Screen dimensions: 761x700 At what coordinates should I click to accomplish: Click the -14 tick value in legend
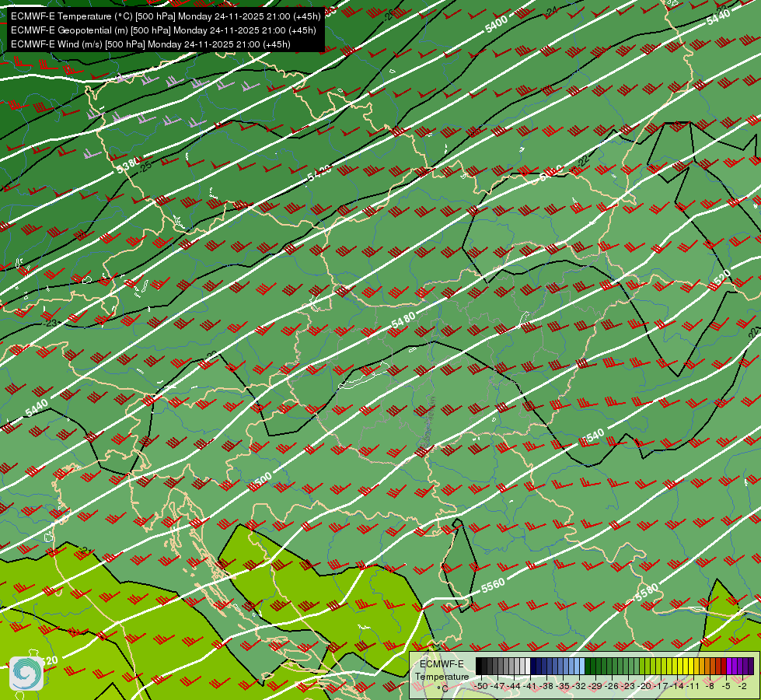click(x=677, y=686)
